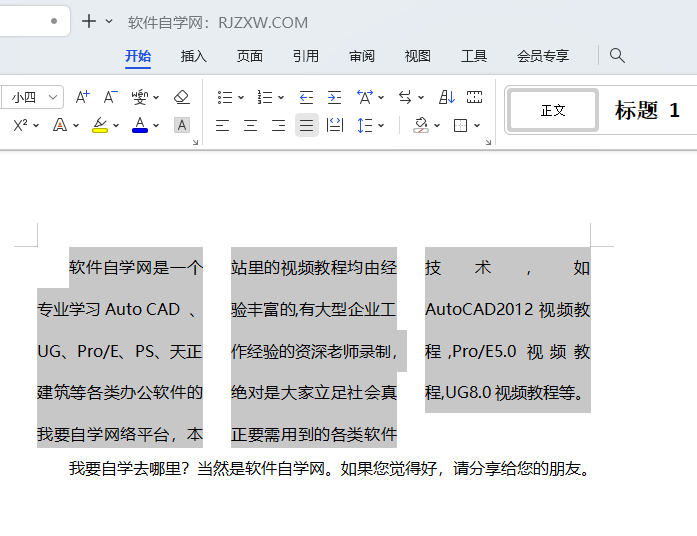Apply blue font color
This screenshot has width=697, height=536.
pos(140,125)
